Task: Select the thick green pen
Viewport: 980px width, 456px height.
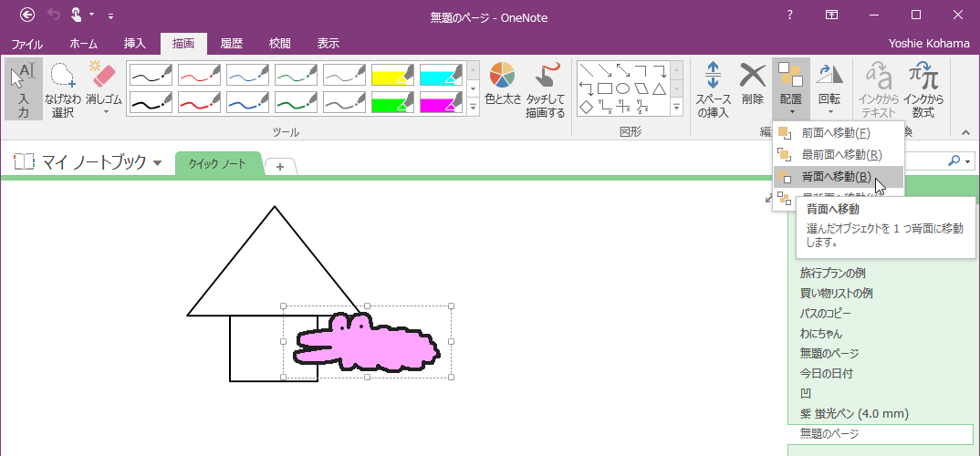Action: (296, 102)
